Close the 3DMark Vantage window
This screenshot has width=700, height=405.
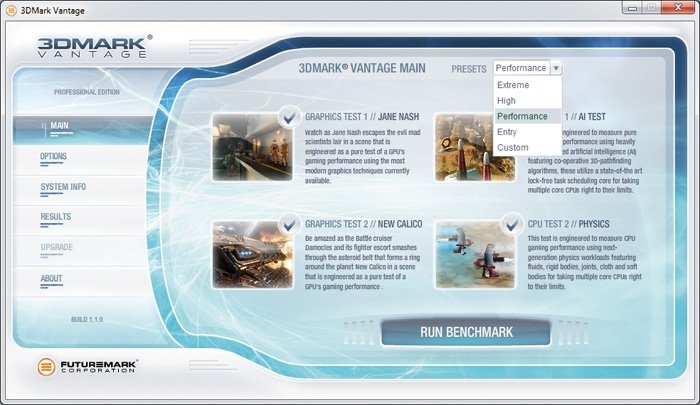pos(678,8)
